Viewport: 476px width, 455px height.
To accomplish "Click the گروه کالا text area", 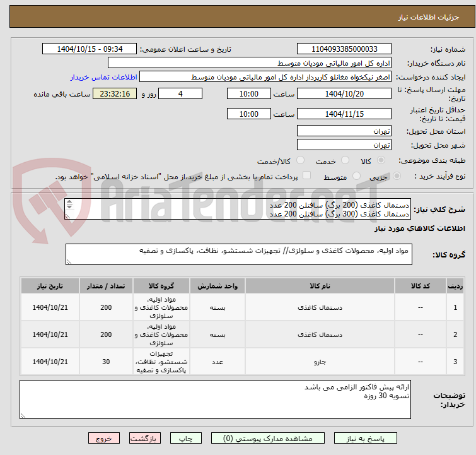I will 239,254.
